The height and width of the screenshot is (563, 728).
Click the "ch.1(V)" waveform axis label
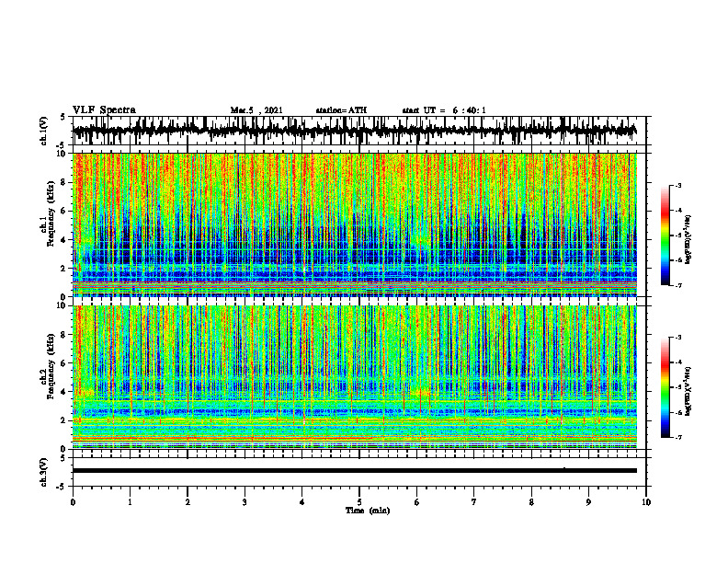[43, 131]
